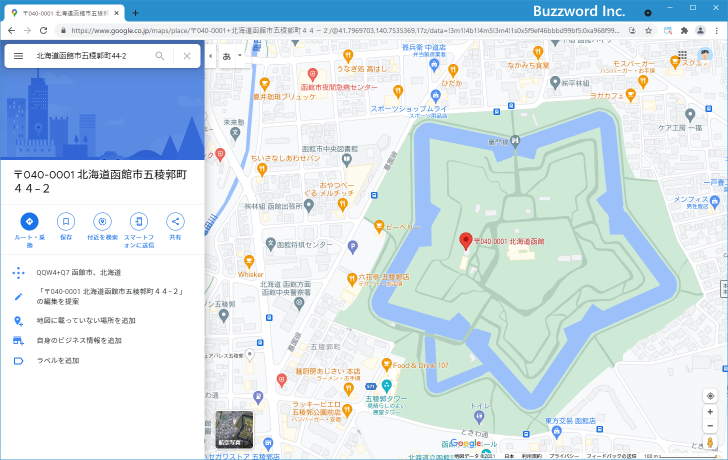728x460 pixels.
Task: Search nearby using the nearby icon
Action: tap(102, 221)
